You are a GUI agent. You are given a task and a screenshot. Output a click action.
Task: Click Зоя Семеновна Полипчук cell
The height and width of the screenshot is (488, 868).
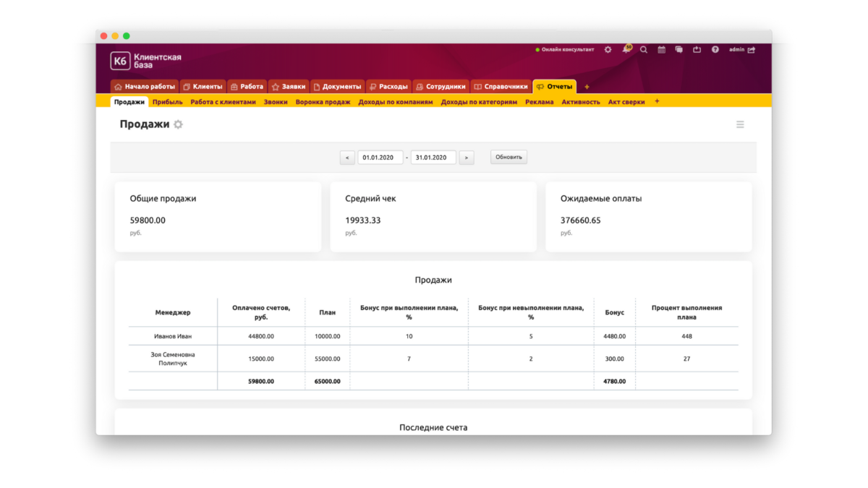click(173, 359)
